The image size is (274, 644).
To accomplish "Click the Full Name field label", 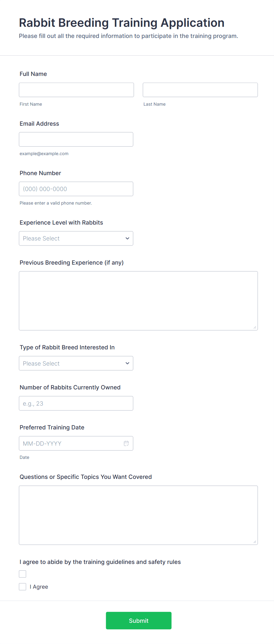I will (x=33, y=74).
